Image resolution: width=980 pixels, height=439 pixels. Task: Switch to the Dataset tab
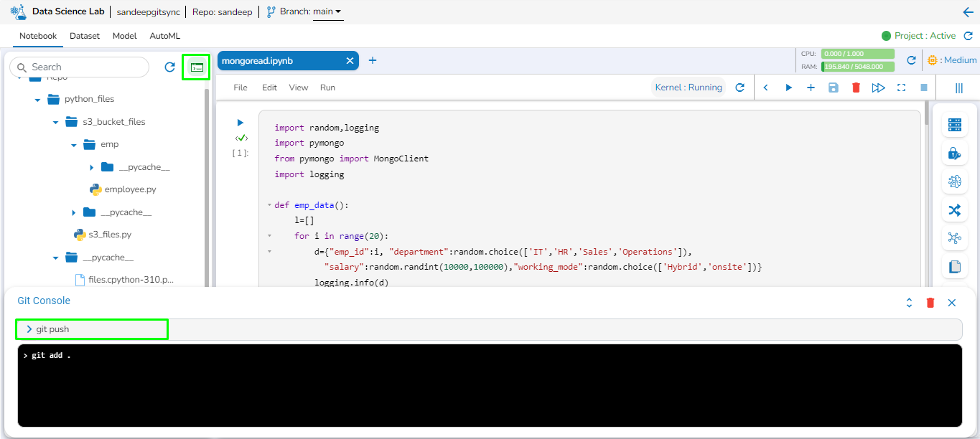point(85,36)
